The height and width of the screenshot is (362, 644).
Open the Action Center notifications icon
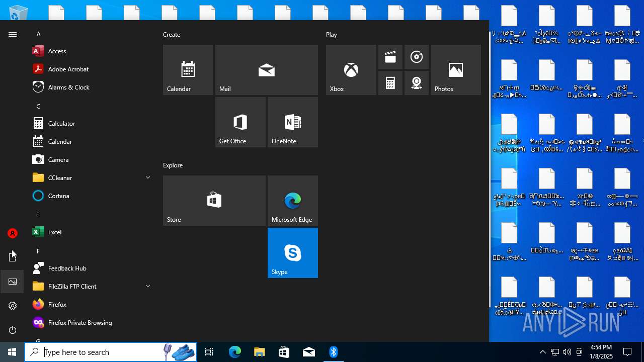627,352
